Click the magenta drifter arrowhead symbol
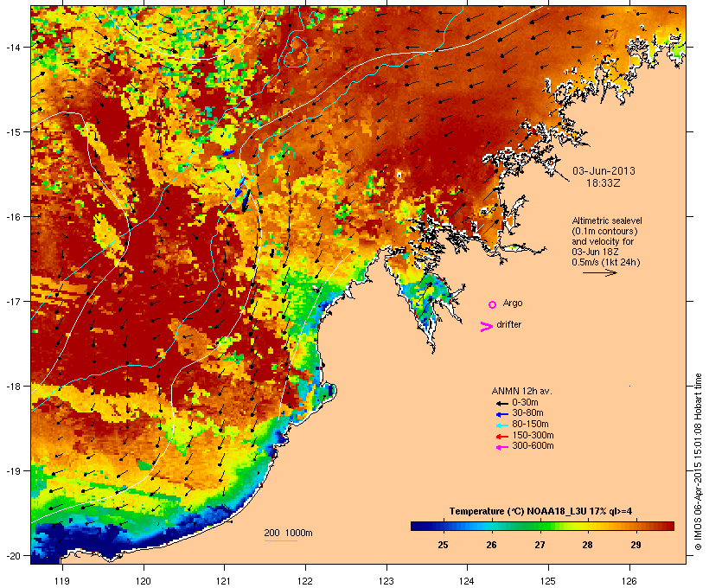Viewport: 709px width, 588px height. tap(487, 327)
